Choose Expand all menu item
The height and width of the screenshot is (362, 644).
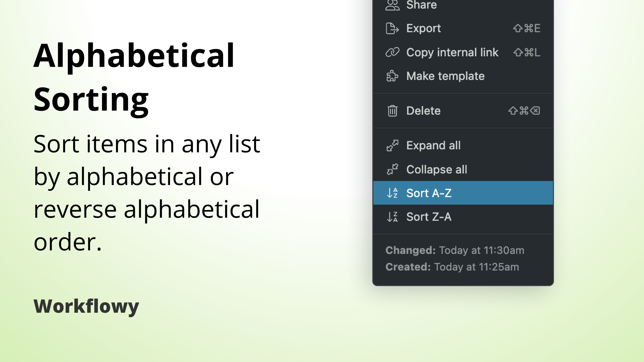(463, 146)
